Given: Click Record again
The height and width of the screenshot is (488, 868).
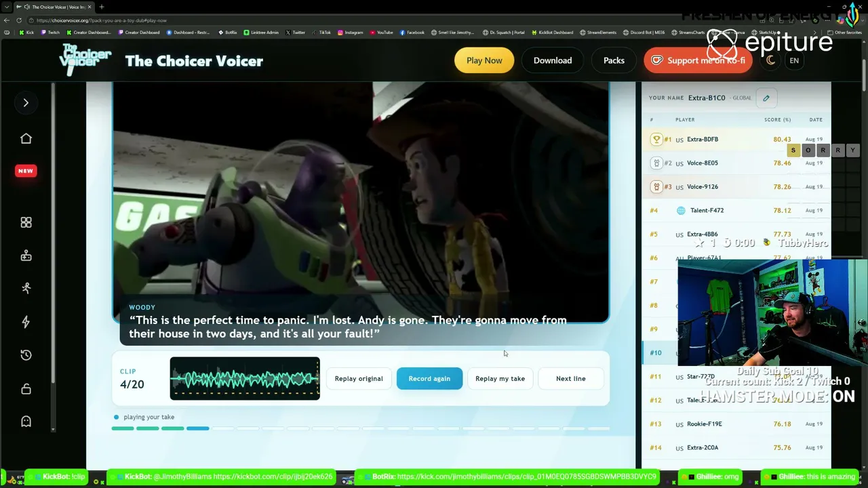Looking at the screenshot, I should pos(429,379).
